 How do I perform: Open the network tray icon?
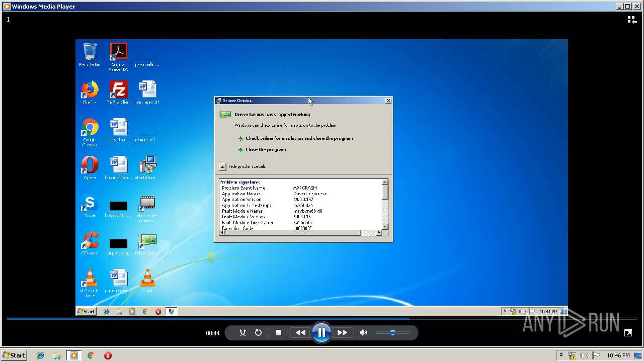(572, 355)
